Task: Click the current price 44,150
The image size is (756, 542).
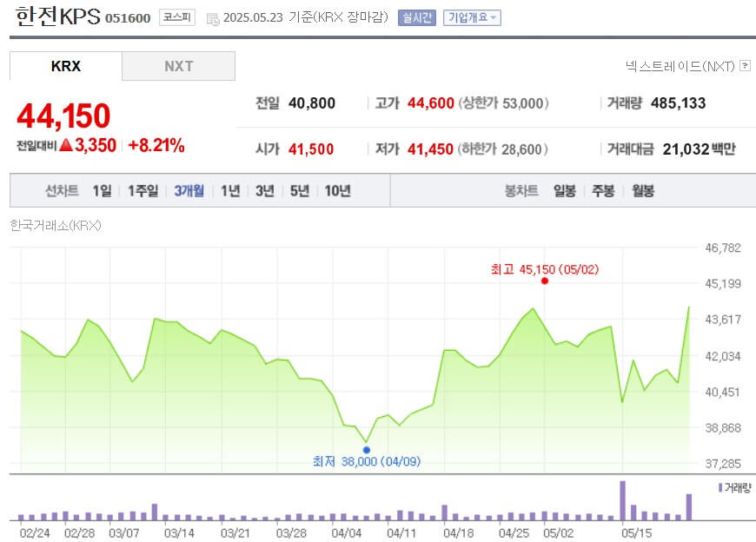Action: [63, 116]
